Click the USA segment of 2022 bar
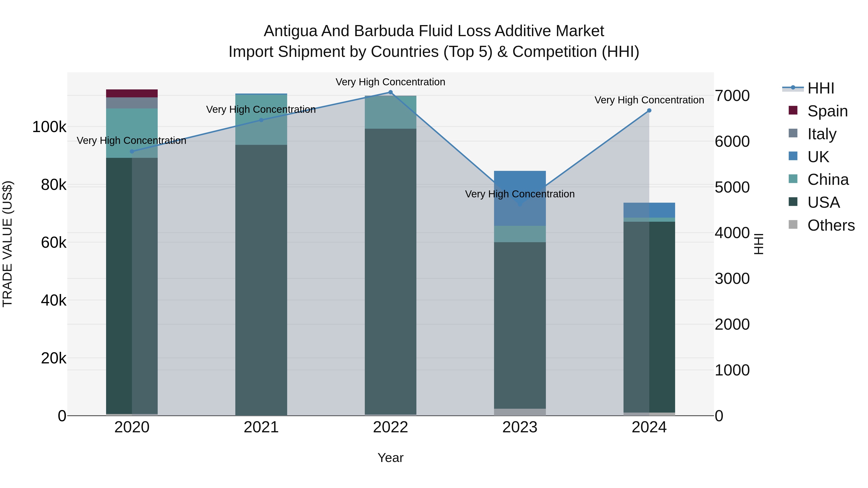This screenshot has height=488, width=868. [391, 271]
